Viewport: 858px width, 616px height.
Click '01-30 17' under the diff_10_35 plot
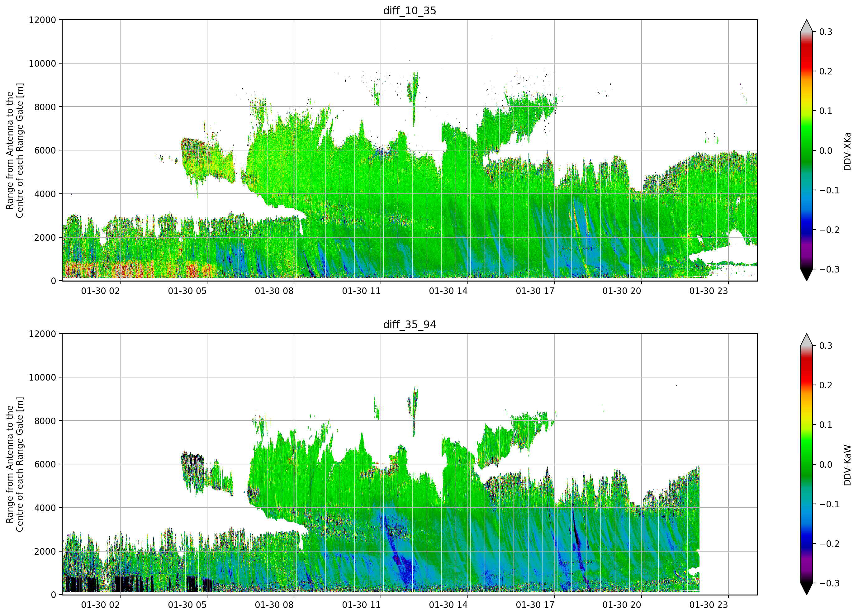[535, 291]
